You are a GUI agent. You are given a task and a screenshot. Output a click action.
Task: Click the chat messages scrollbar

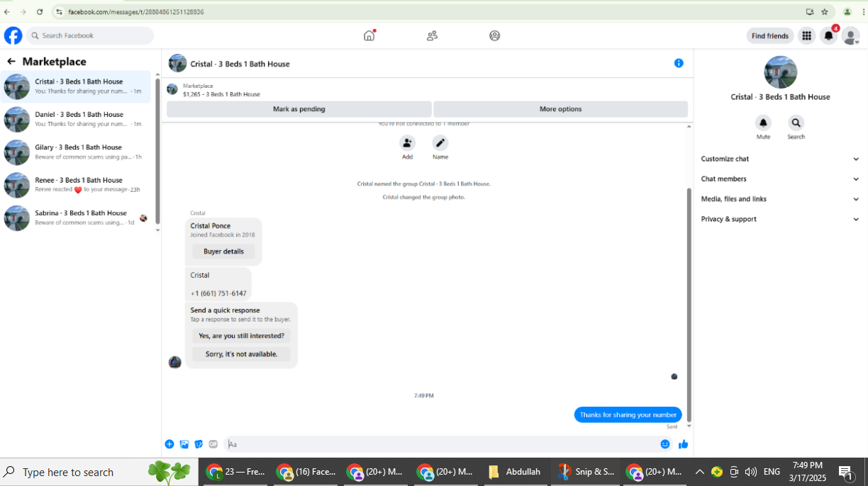689,305
